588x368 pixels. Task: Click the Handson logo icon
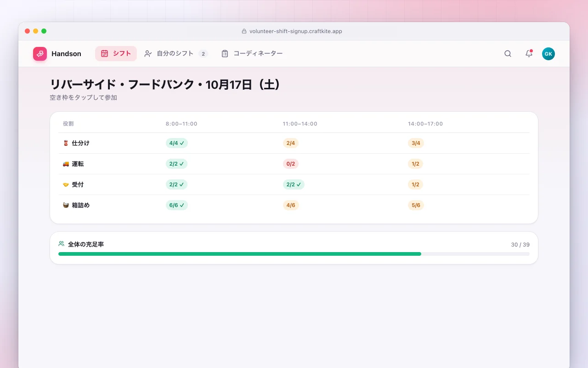coord(40,54)
